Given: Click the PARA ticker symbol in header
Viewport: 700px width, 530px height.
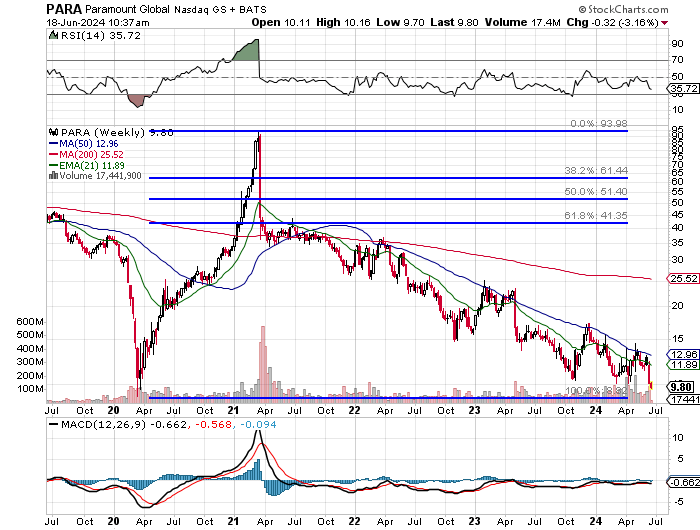Looking at the screenshot, I should click(x=63, y=8).
